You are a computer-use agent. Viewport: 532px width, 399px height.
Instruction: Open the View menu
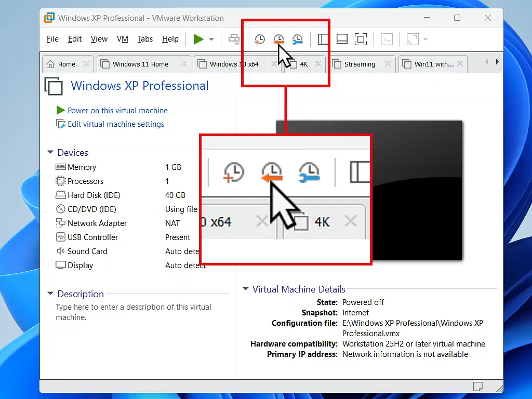pos(99,39)
